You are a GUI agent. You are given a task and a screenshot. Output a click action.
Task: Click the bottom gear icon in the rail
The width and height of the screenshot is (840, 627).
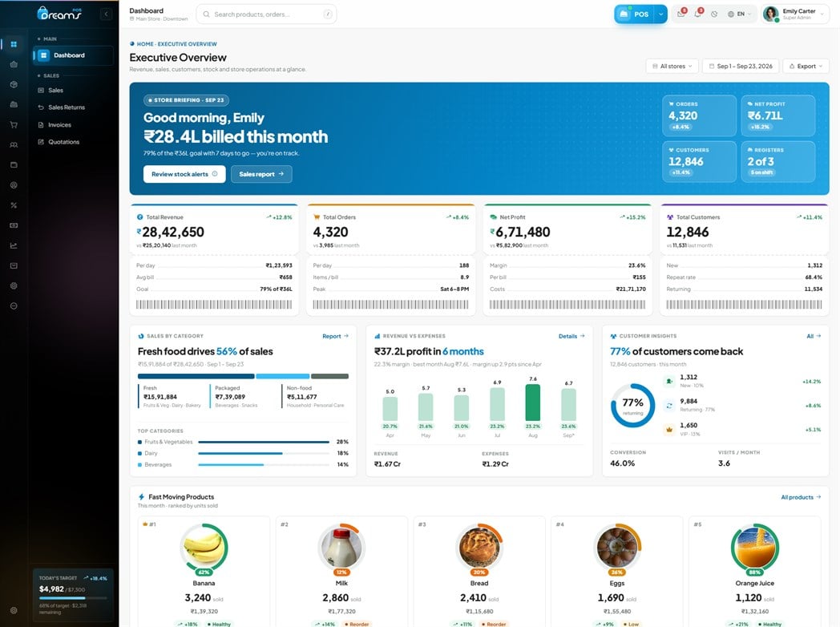(14, 610)
